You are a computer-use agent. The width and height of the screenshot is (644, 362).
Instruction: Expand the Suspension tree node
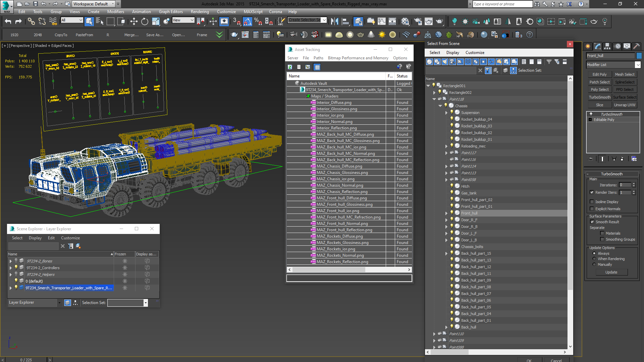(446, 113)
